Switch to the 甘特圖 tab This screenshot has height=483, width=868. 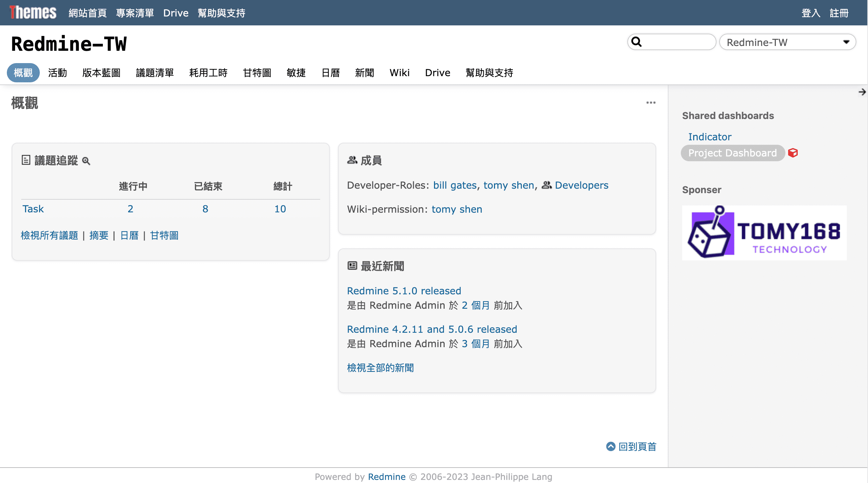tap(257, 73)
